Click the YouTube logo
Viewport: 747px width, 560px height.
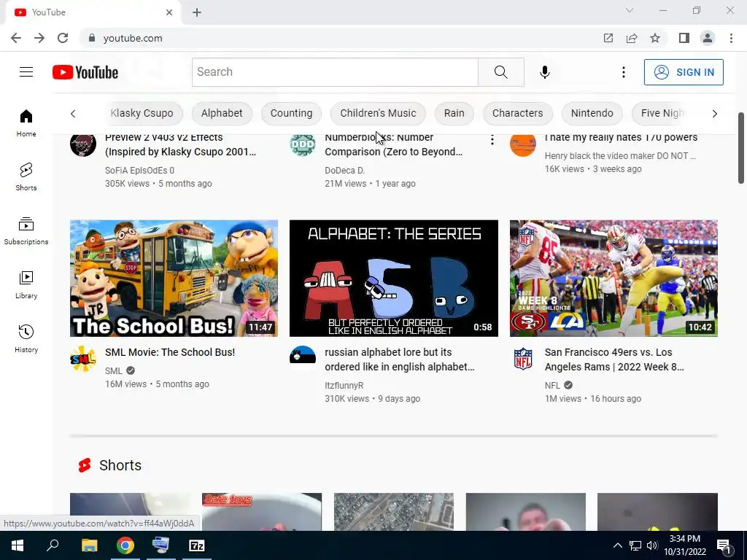(85, 72)
